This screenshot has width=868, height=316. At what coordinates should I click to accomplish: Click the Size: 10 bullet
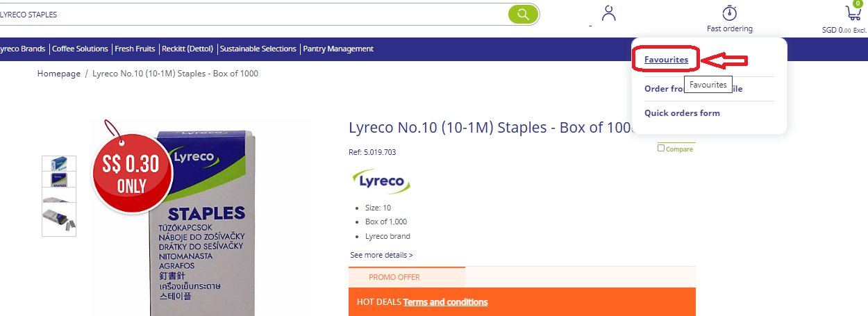pos(378,208)
